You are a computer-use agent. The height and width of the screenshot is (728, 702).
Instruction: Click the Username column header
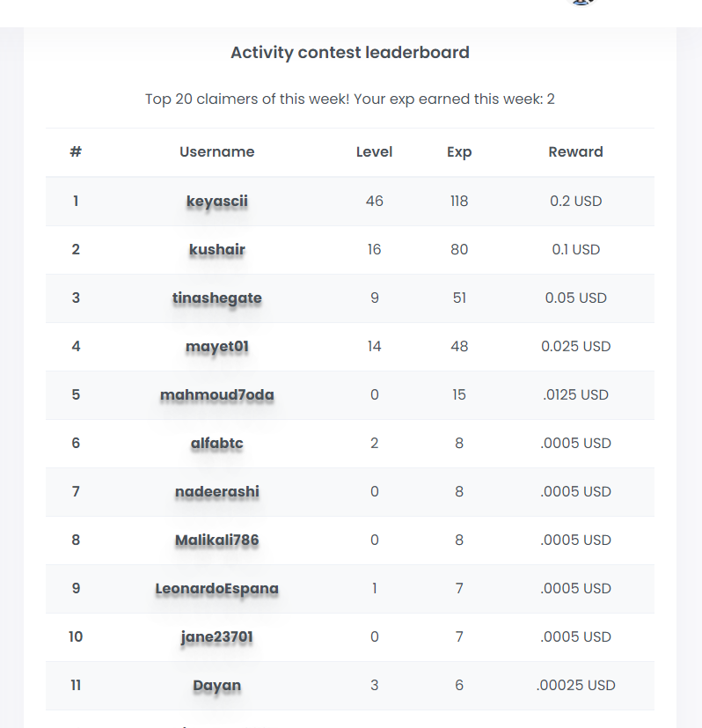tap(217, 151)
